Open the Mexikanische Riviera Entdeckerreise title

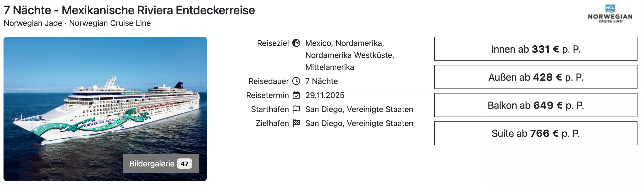click(x=129, y=10)
